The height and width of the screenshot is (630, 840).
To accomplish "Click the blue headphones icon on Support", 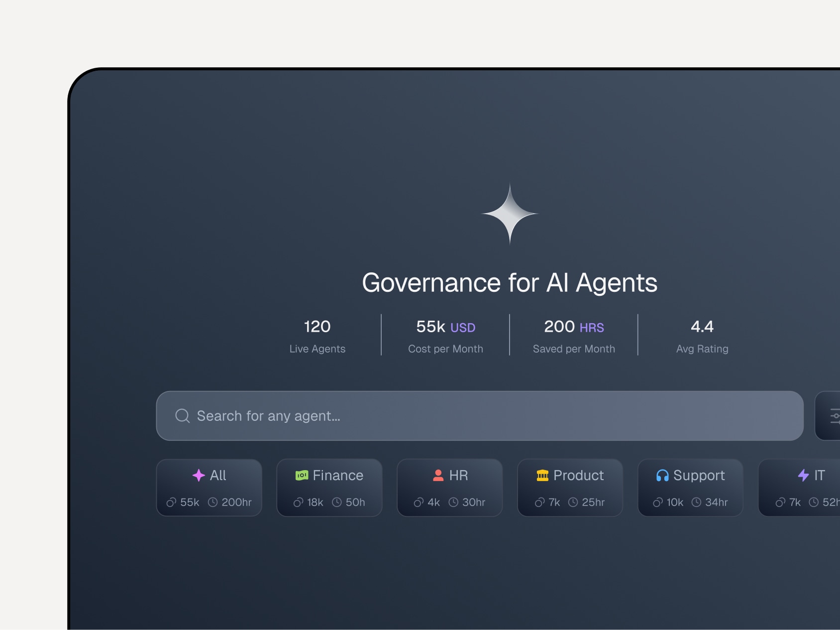I will (x=662, y=476).
